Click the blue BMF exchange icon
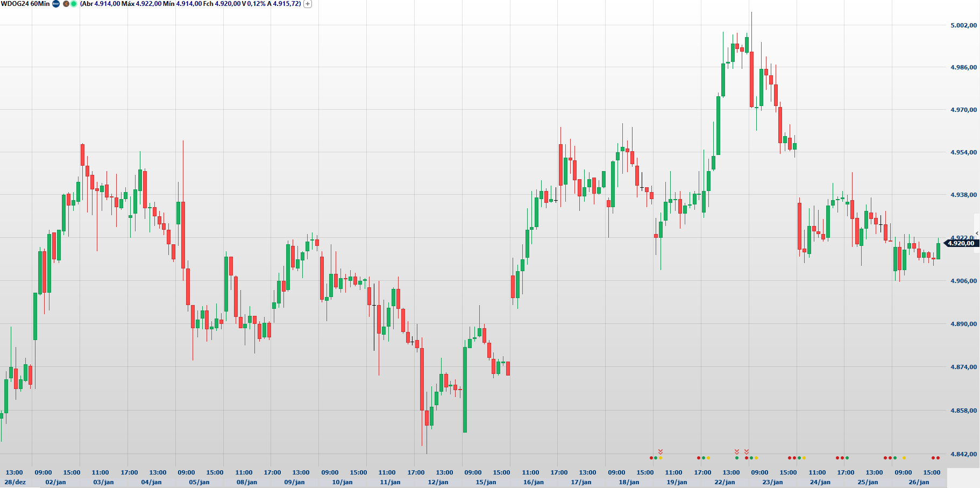 [x=56, y=4]
